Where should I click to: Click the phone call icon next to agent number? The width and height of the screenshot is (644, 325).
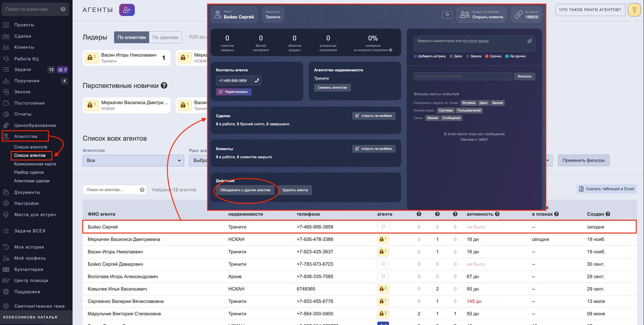click(x=257, y=80)
